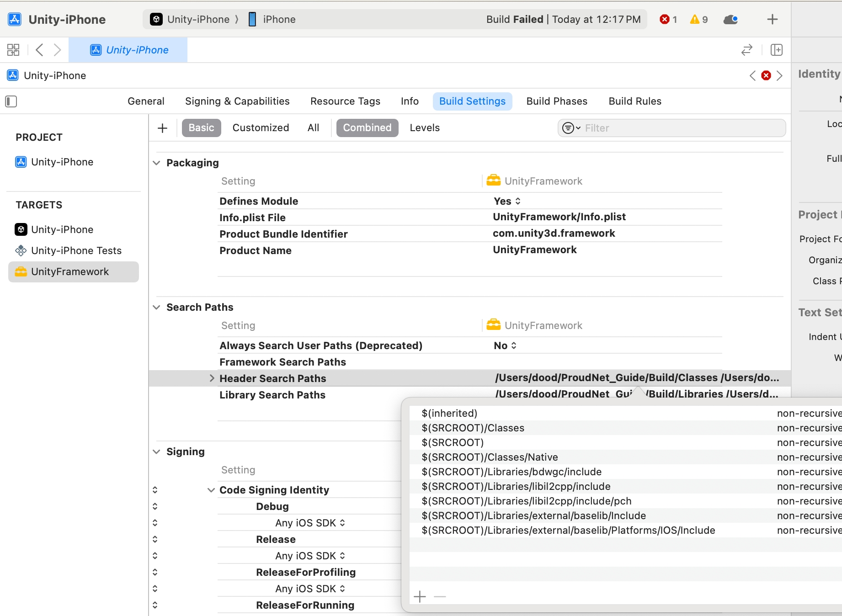Click the plus button in the toolbar

pos(772,19)
